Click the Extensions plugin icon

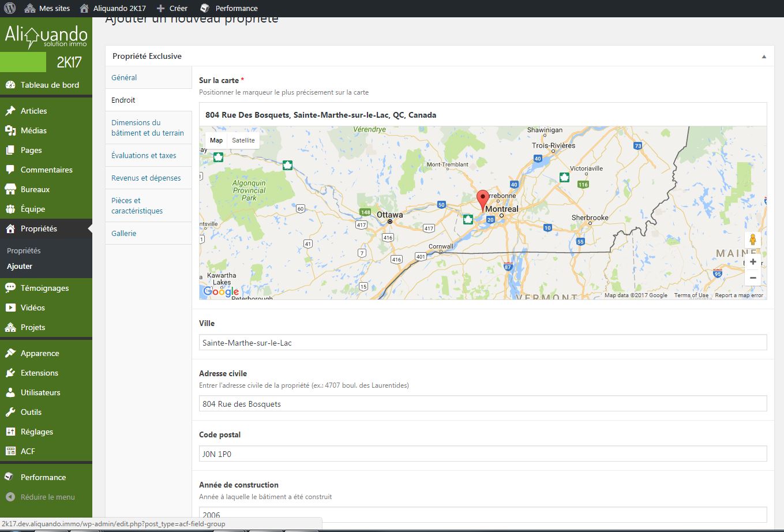coord(10,373)
